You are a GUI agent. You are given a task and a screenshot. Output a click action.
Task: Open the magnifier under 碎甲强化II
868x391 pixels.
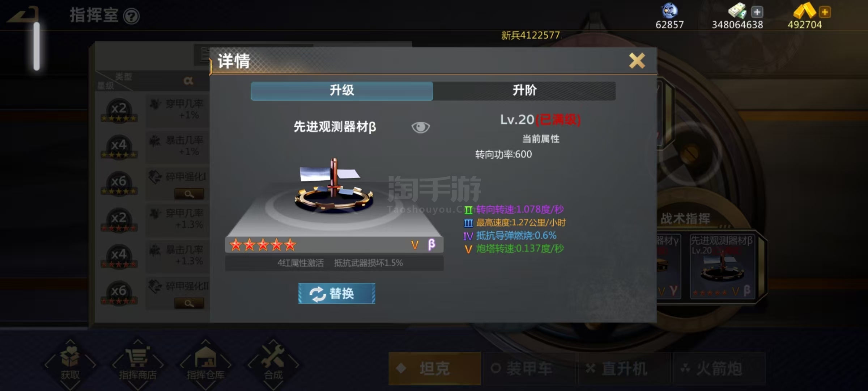(x=189, y=303)
